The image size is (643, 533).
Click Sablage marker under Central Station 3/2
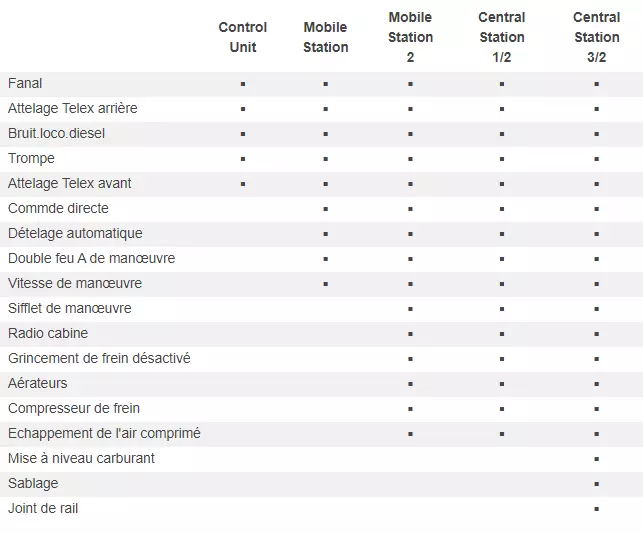coord(597,484)
